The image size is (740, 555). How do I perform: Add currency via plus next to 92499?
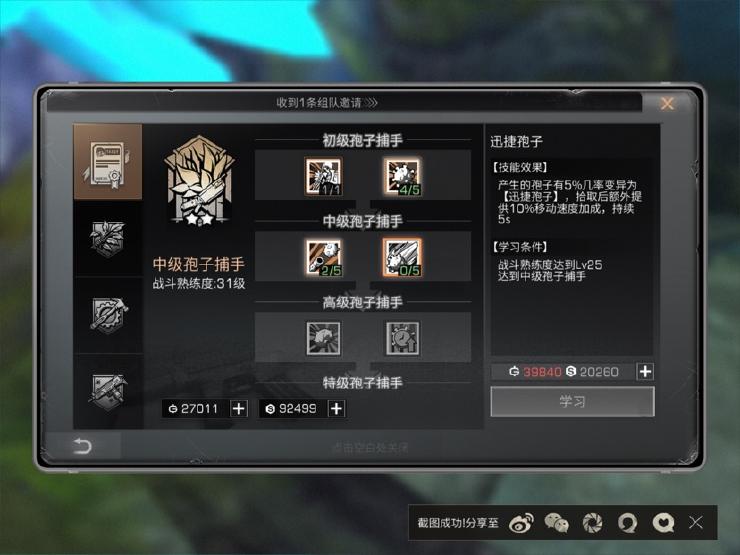point(336,409)
